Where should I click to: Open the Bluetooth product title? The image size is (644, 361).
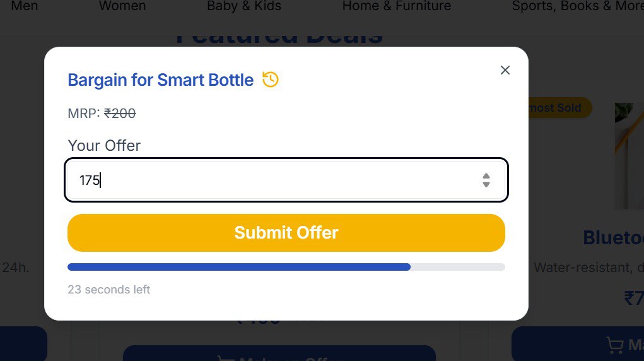point(613,238)
